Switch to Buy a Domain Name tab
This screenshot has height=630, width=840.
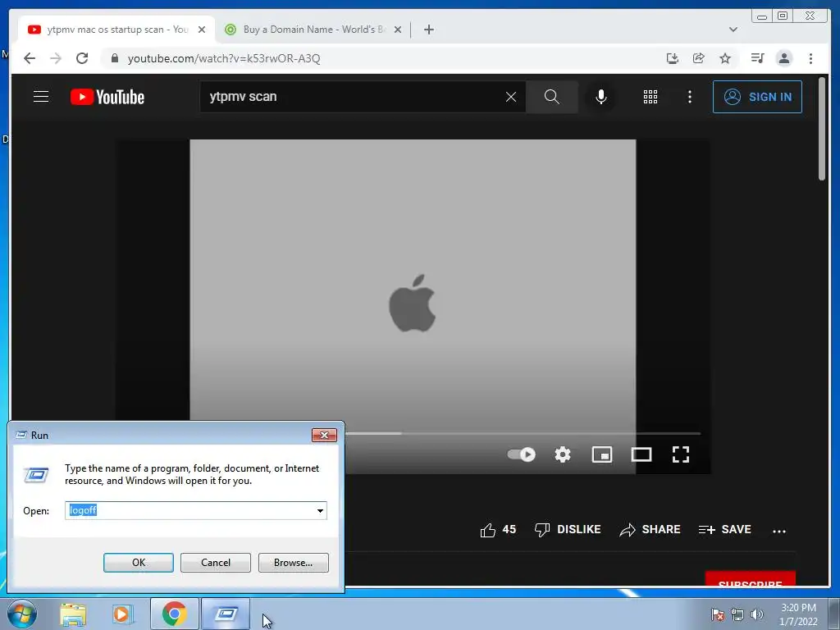click(313, 30)
